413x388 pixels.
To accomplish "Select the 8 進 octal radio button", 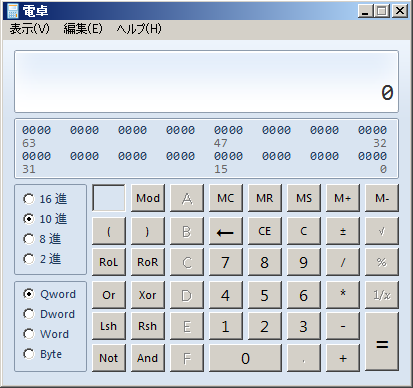I will point(42,239).
